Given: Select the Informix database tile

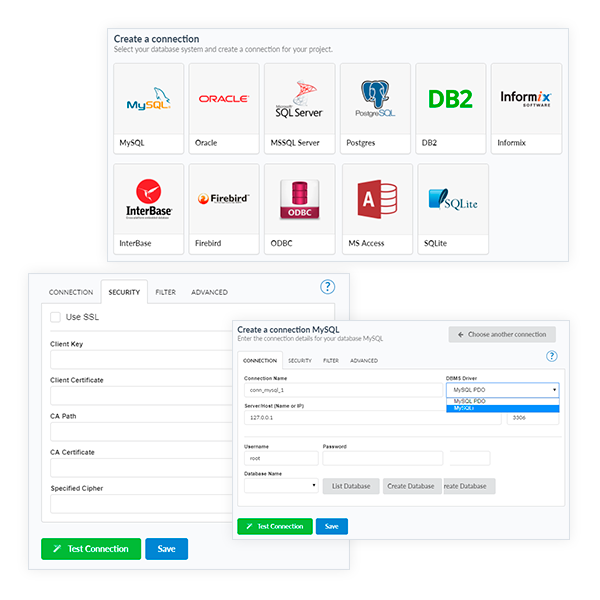Looking at the screenshot, I should point(526,100).
